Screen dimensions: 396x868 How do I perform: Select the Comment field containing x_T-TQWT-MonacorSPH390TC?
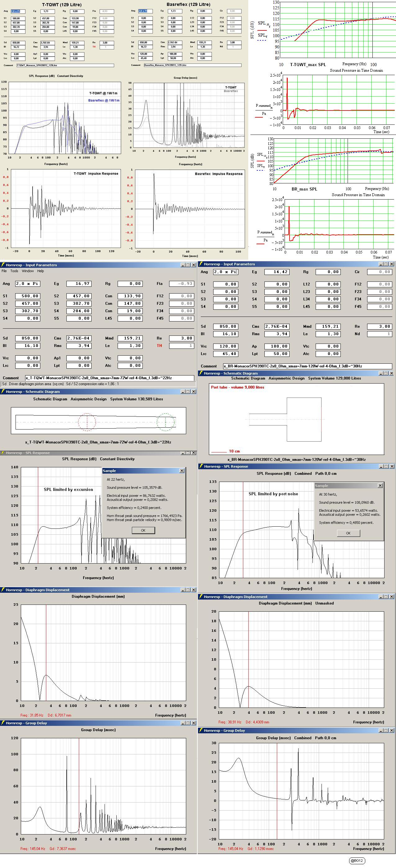pyautogui.click(x=110, y=378)
